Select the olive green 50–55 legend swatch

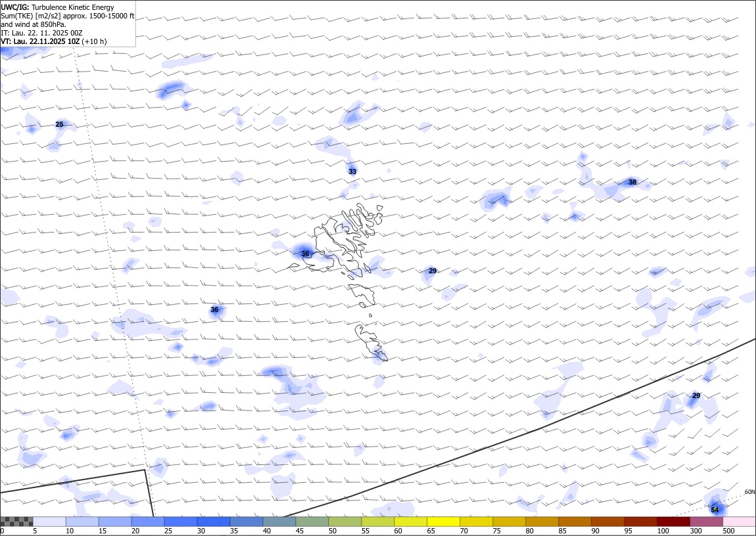coord(344,522)
